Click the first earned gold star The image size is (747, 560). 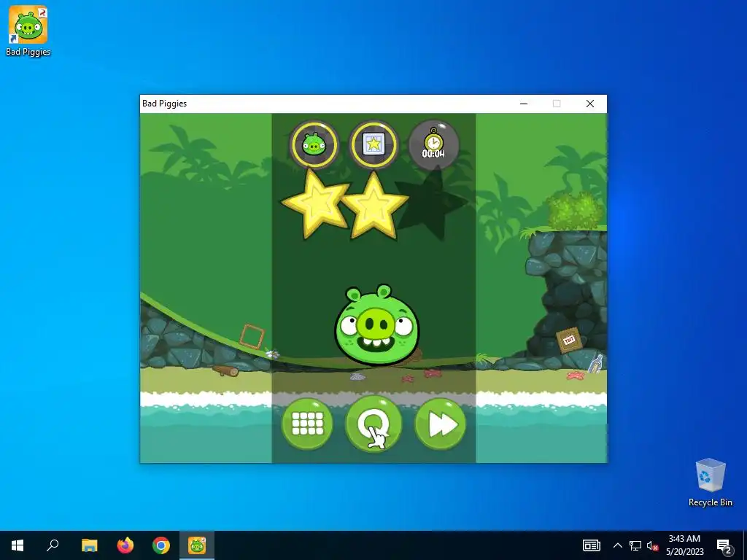[x=315, y=204]
